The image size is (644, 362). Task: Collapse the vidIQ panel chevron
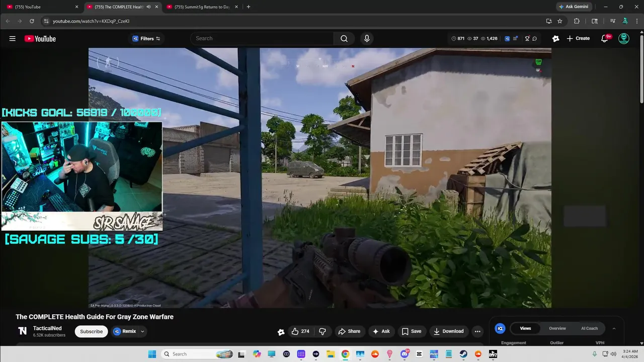click(x=614, y=328)
